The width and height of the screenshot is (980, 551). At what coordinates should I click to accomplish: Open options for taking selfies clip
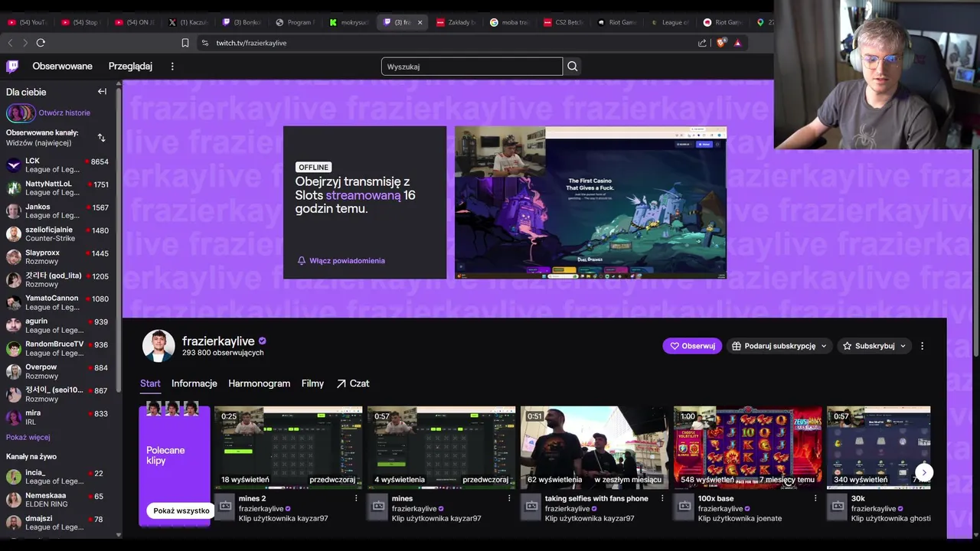click(x=662, y=498)
